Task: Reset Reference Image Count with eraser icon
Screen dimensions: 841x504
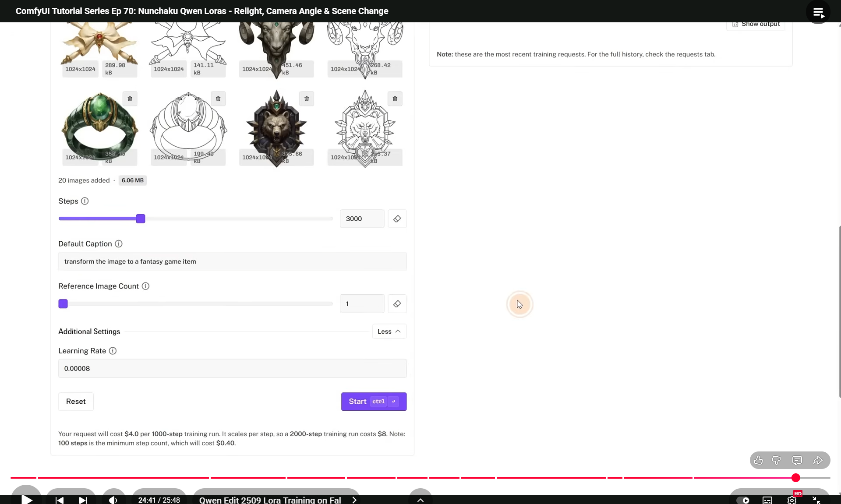Action: pos(397,304)
